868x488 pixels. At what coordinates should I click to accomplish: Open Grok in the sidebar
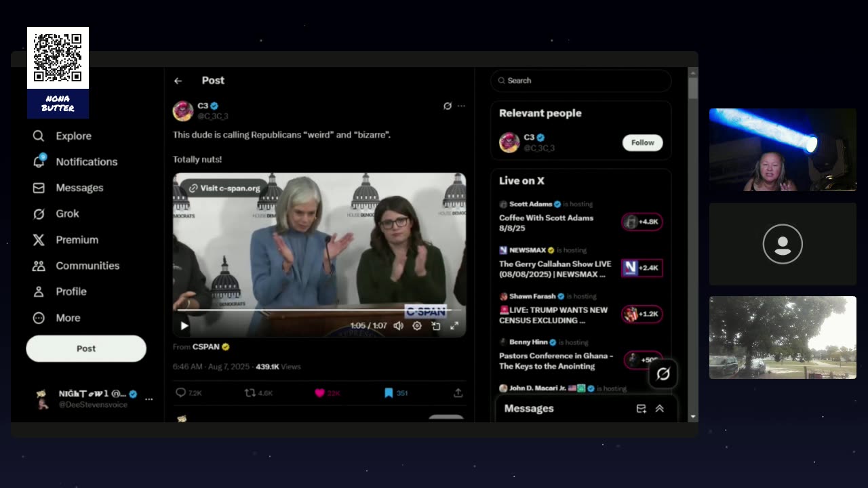coord(56,213)
